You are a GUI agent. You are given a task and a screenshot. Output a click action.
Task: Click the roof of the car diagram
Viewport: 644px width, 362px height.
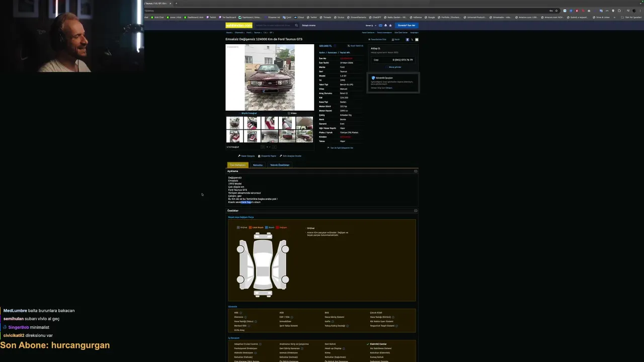pos(263,271)
